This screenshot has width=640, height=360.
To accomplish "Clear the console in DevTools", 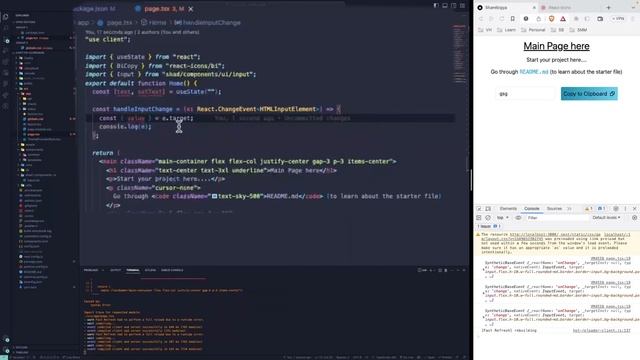I will [488, 218].
